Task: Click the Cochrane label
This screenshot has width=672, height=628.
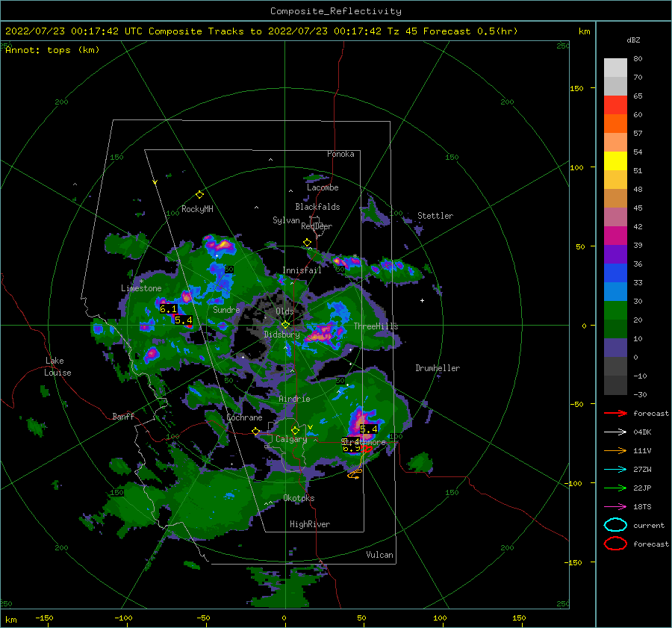Action: tap(244, 417)
